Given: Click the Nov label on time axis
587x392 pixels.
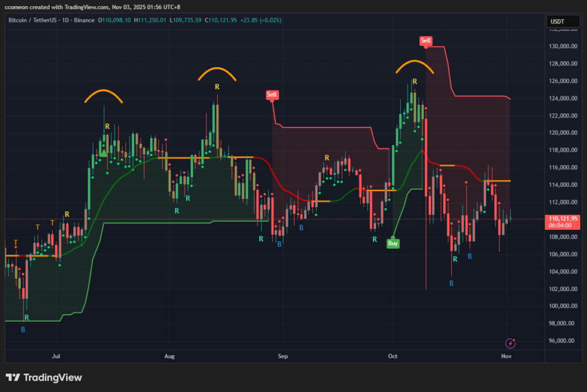Looking at the screenshot, I should coord(506,356).
